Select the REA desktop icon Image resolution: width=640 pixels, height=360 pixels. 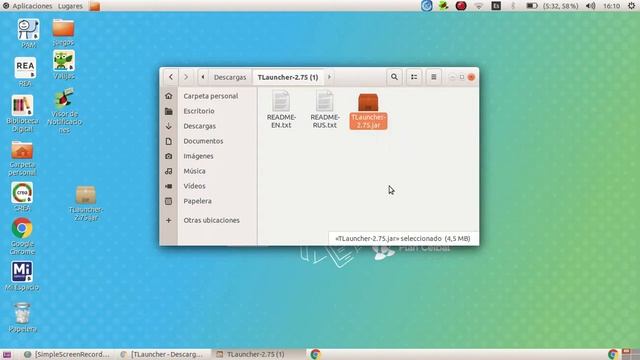25,71
